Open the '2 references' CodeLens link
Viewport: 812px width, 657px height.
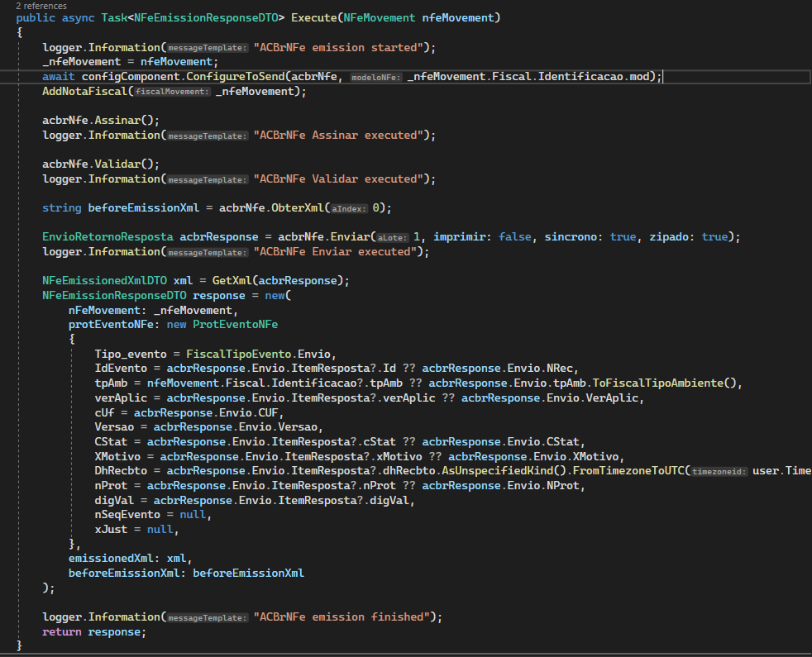click(41, 6)
